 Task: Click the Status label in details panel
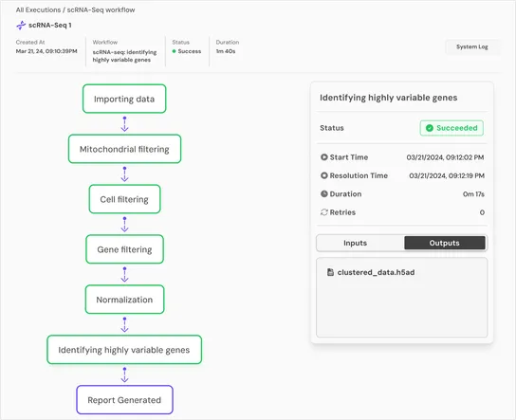(332, 128)
